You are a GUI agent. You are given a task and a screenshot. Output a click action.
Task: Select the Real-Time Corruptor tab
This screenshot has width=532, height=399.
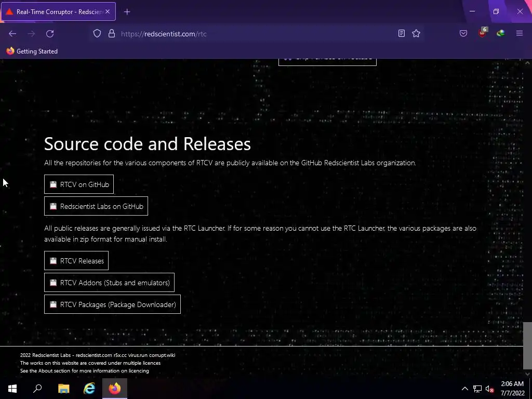pyautogui.click(x=58, y=11)
